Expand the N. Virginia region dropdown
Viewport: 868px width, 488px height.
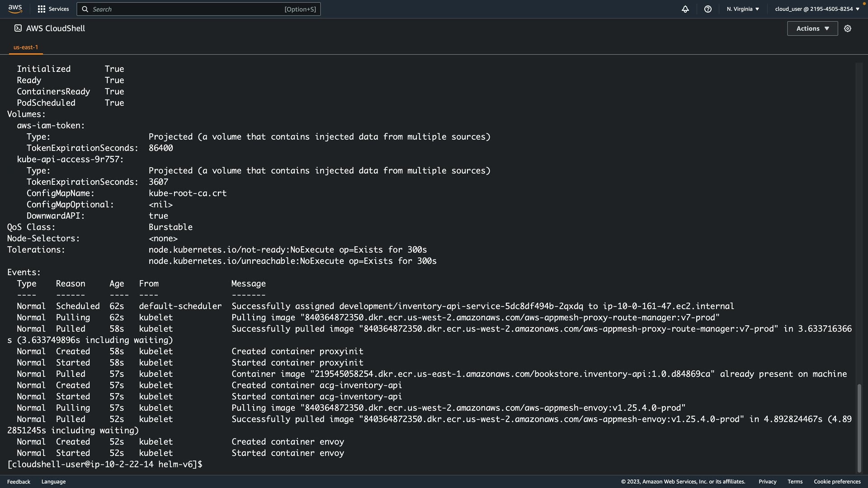tap(743, 9)
